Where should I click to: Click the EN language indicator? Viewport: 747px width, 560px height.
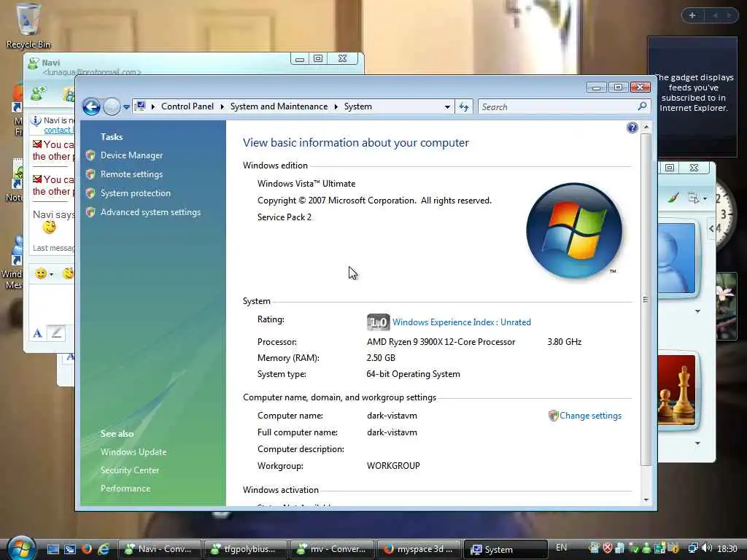561,548
